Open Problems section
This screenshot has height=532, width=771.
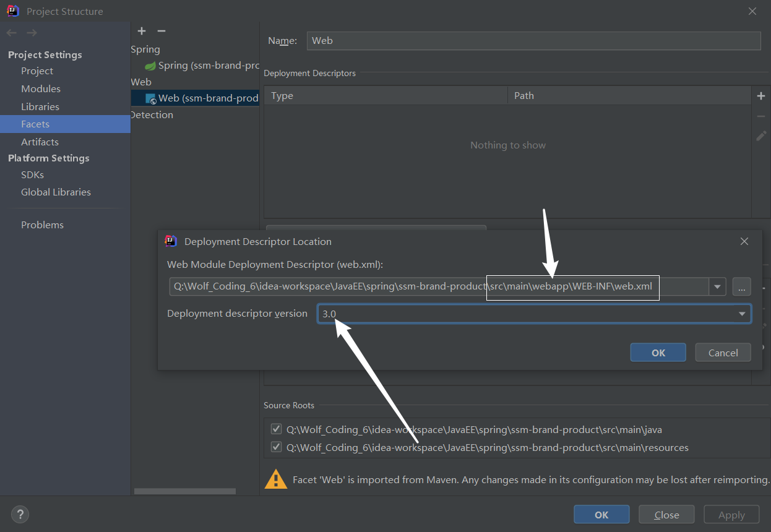(42, 225)
